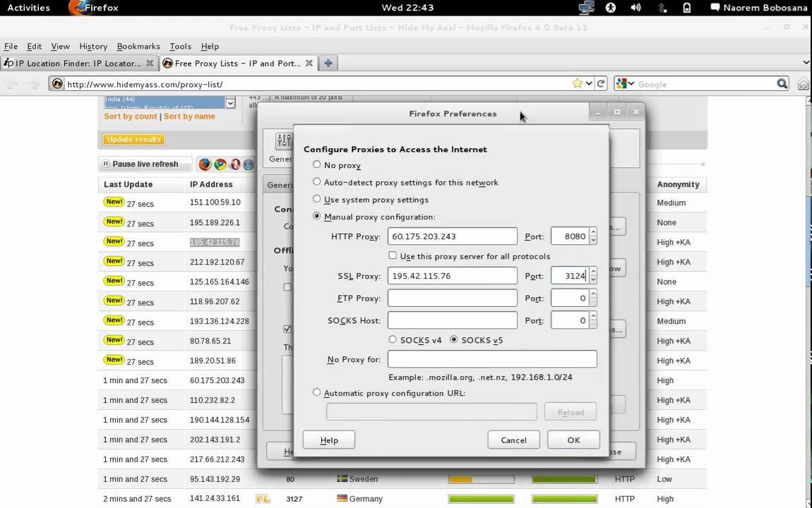
Task: Click the browser forward arrow
Action: (34, 83)
